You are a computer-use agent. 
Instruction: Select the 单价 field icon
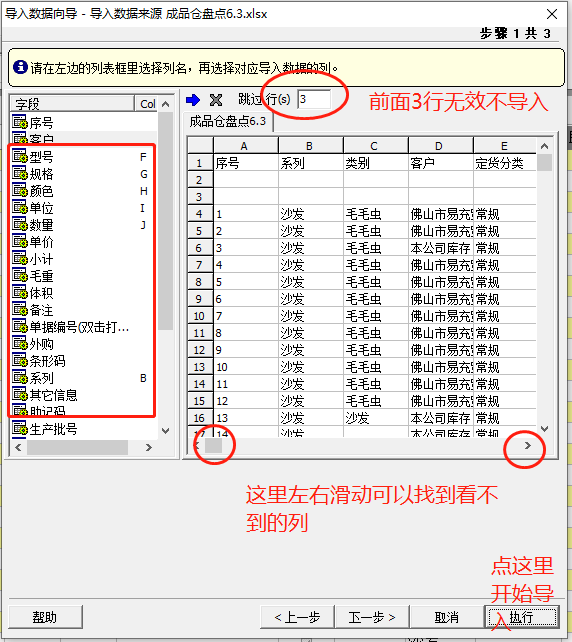coord(20,242)
